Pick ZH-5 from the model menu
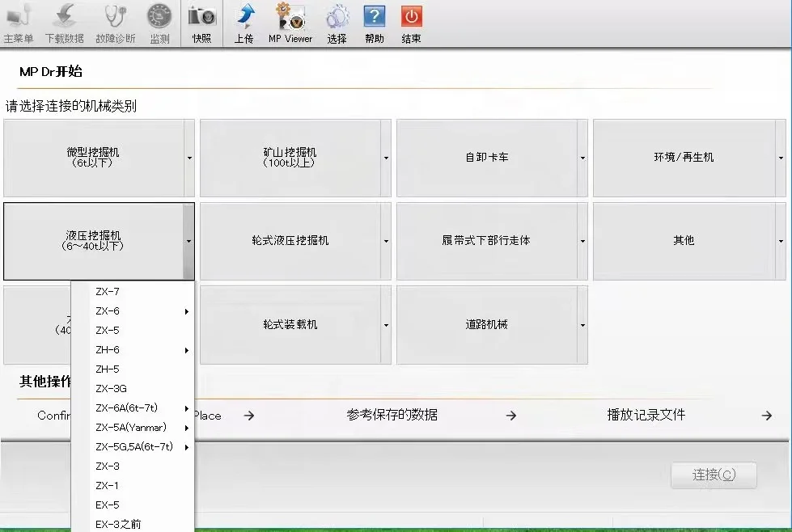Viewport: 792px width, 532px height. [133, 369]
